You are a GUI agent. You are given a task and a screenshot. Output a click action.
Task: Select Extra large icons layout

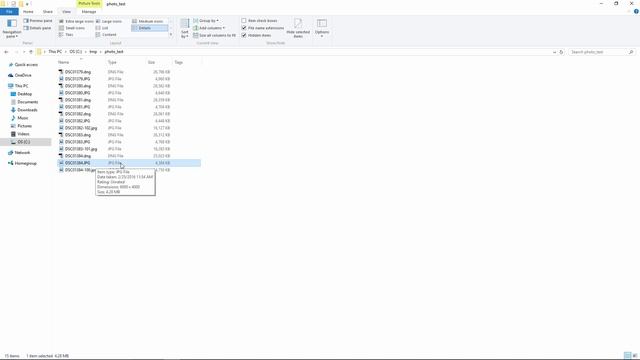point(76,21)
